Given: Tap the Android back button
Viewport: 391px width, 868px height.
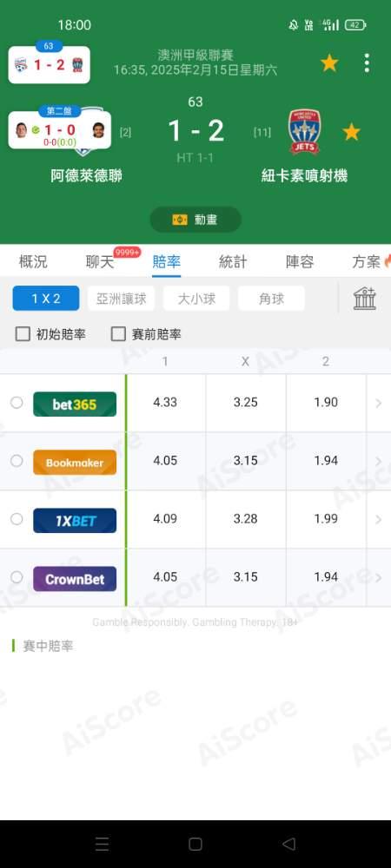Looking at the screenshot, I should (x=288, y=845).
